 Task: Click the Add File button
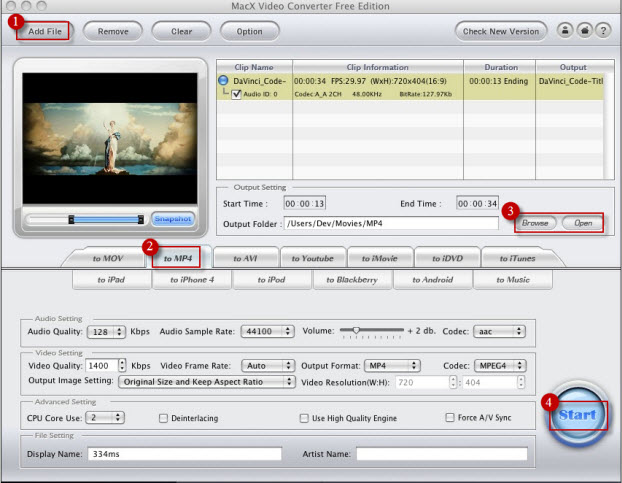click(43, 31)
